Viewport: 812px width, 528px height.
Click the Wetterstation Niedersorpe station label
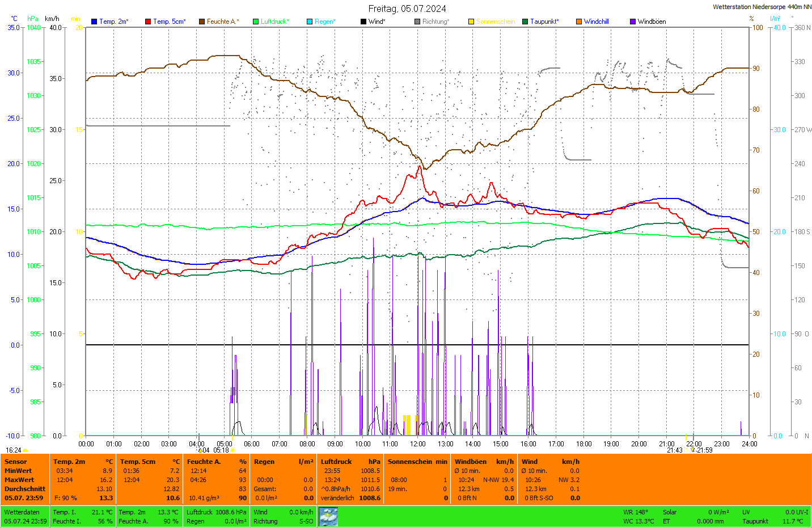click(x=762, y=7)
